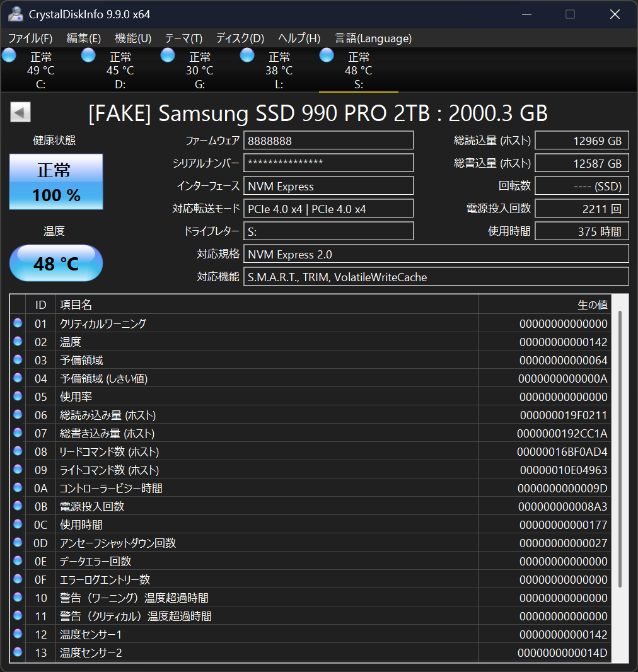Click the previous disk arrow button
Viewport: 638px width, 672px height.
(x=21, y=112)
